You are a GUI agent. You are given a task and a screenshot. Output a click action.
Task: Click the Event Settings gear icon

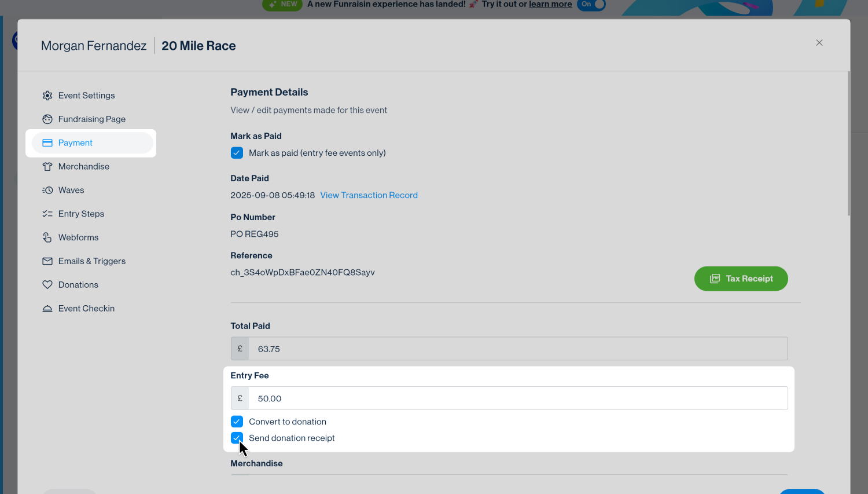click(47, 96)
